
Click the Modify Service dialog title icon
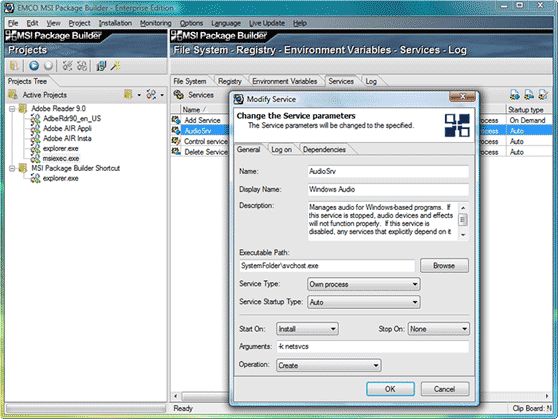point(239,99)
